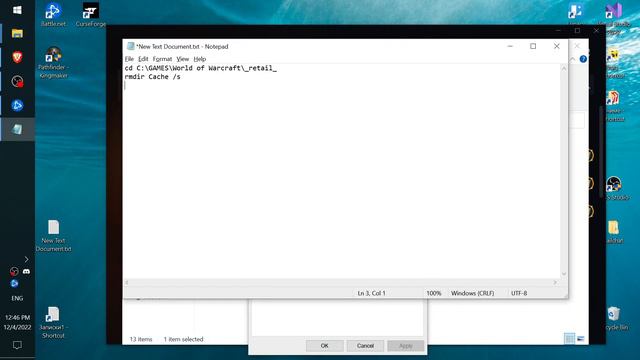Open the Help menu in Notepad
This screenshot has height=360, width=640.
coord(200,59)
